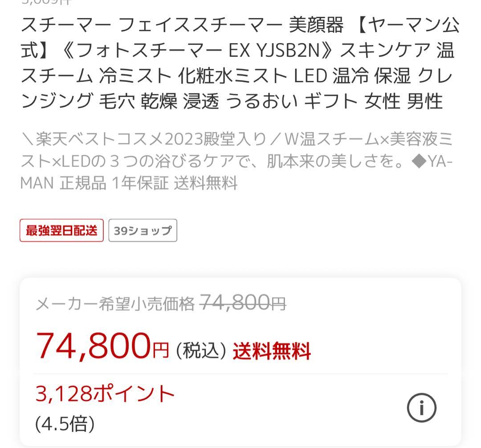Click the red next-day shipping label icon
The height and width of the screenshot is (448, 481).
pyautogui.click(x=61, y=230)
